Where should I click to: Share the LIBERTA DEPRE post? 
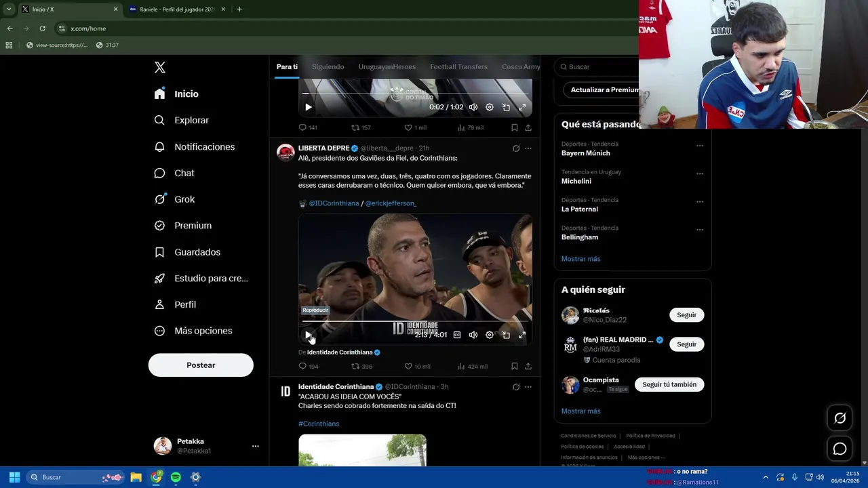coord(528,367)
